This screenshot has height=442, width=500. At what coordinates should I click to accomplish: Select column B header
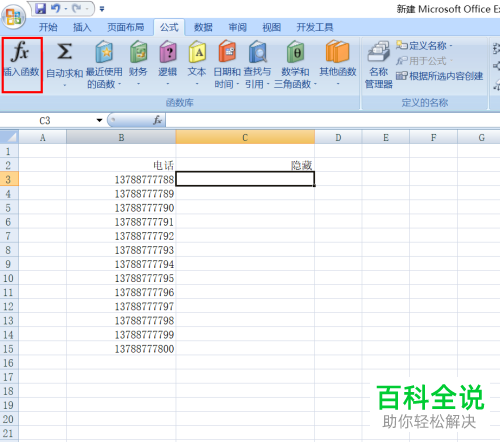click(121, 137)
